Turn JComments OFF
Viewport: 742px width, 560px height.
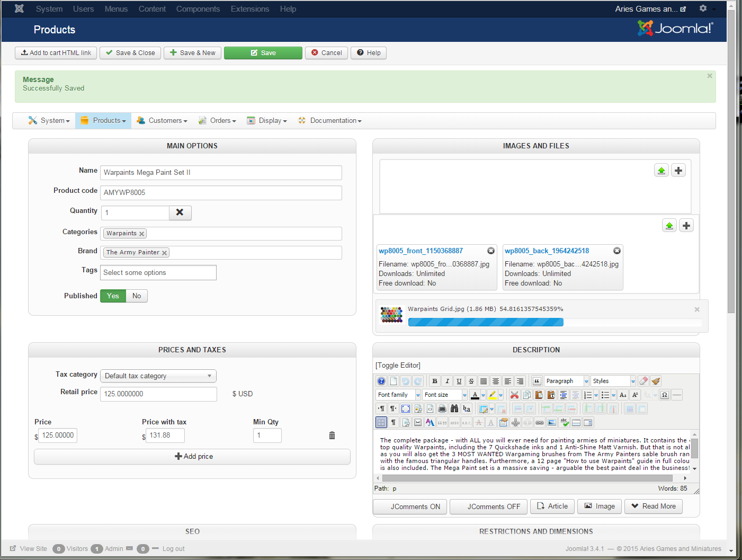coord(488,506)
